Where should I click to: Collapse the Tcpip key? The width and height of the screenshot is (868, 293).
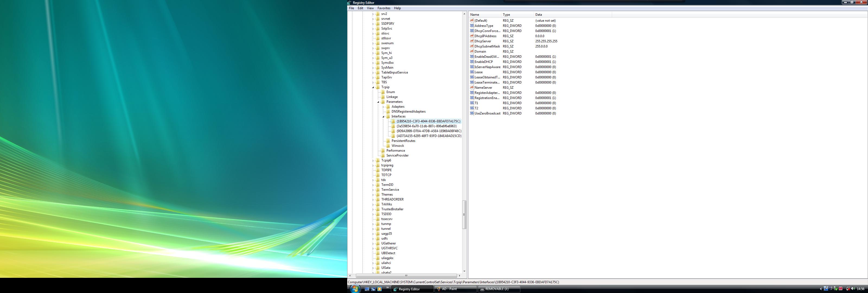tap(373, 87)
